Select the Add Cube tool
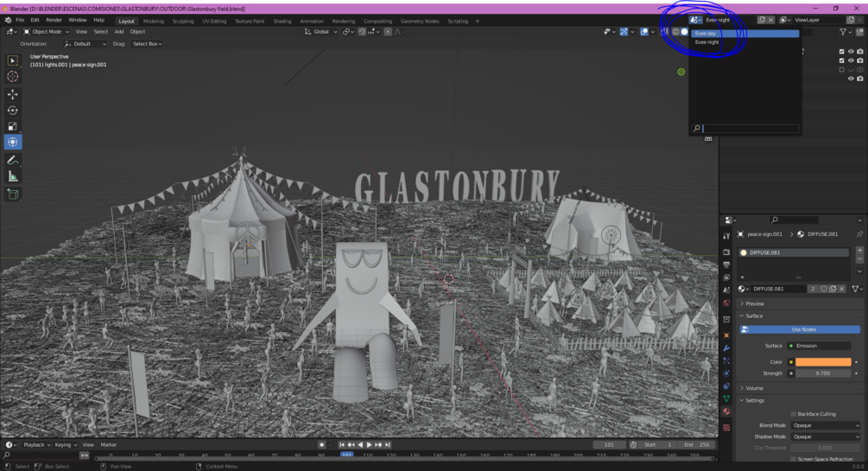 point(13,194)
